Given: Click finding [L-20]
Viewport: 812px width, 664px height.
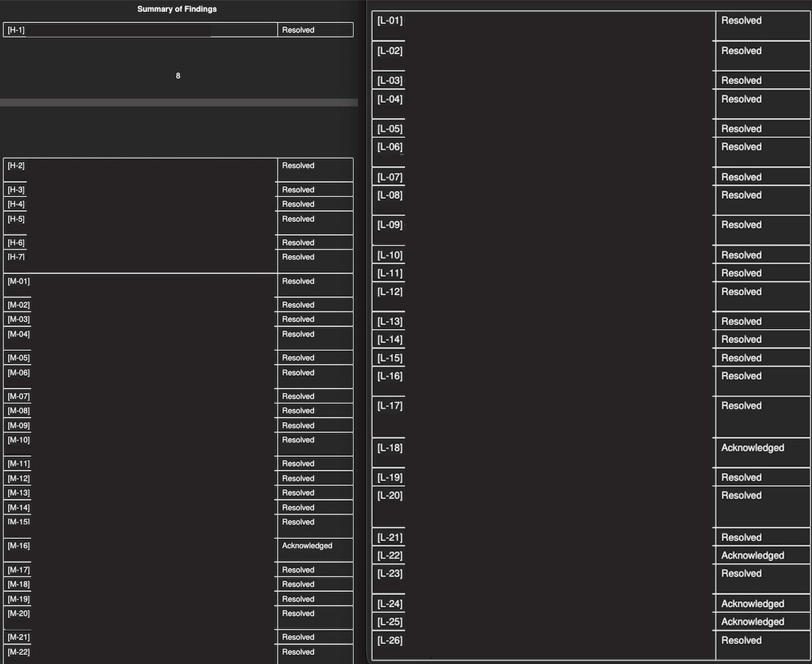Looking at the screenshot, I should click(x=390, y=495).
